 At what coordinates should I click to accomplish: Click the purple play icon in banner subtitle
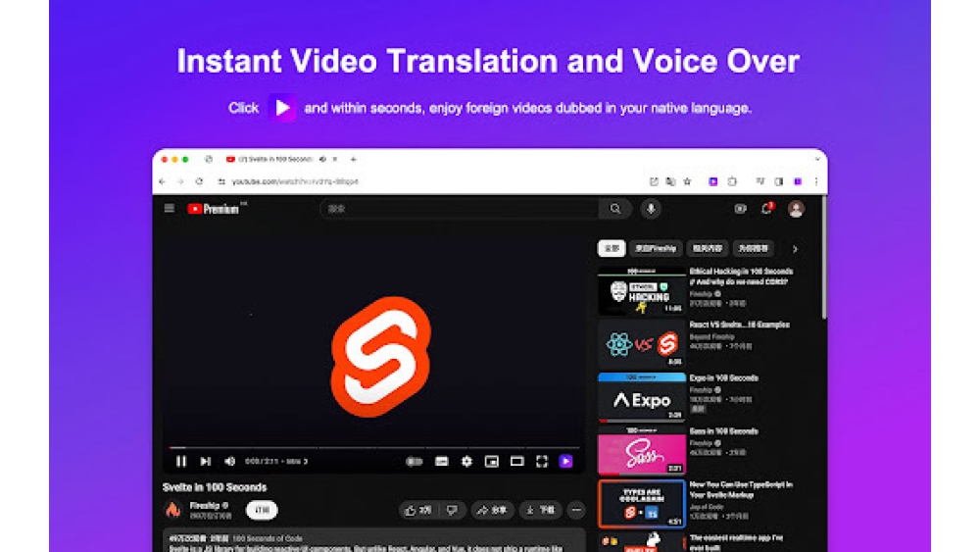pyautogui.click(x=282, y=108)
